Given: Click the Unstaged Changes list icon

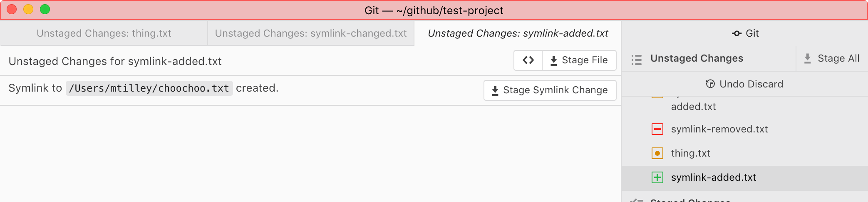Looking at the screenshot, I should pyautogui.click(x=636, y=60).
